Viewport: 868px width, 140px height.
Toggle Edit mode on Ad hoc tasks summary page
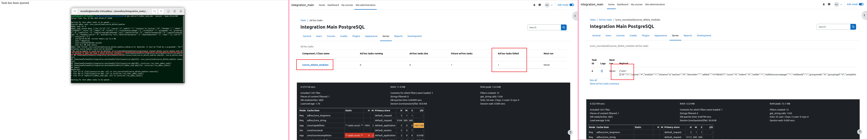[x=572, y=5]
